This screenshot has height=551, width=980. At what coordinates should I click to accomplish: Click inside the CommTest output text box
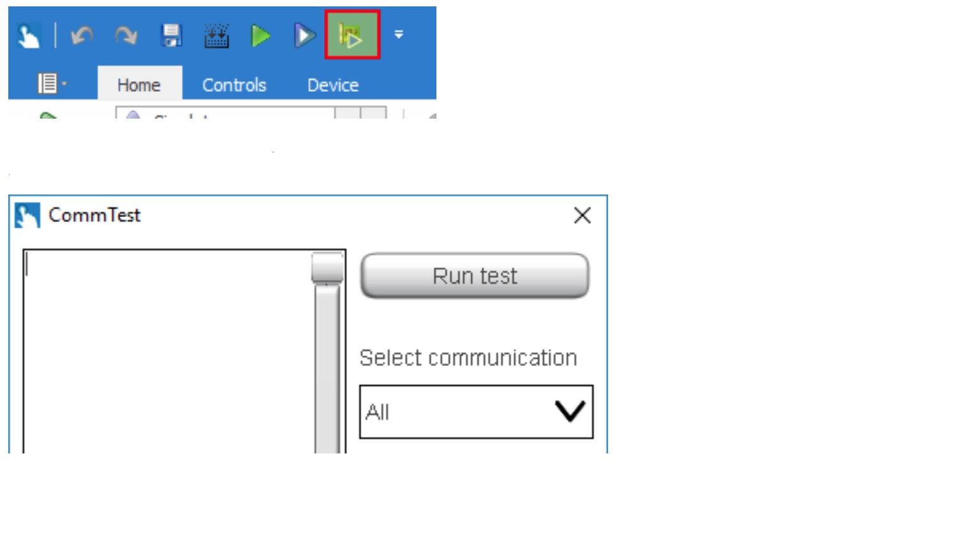click(168, 351)
